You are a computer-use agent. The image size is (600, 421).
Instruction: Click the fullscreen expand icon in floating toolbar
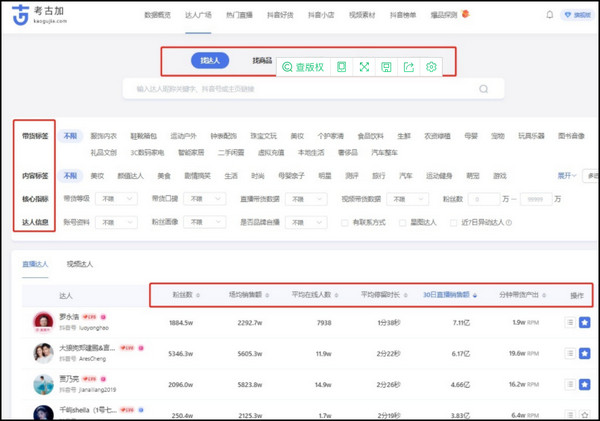tap(364, 67)
